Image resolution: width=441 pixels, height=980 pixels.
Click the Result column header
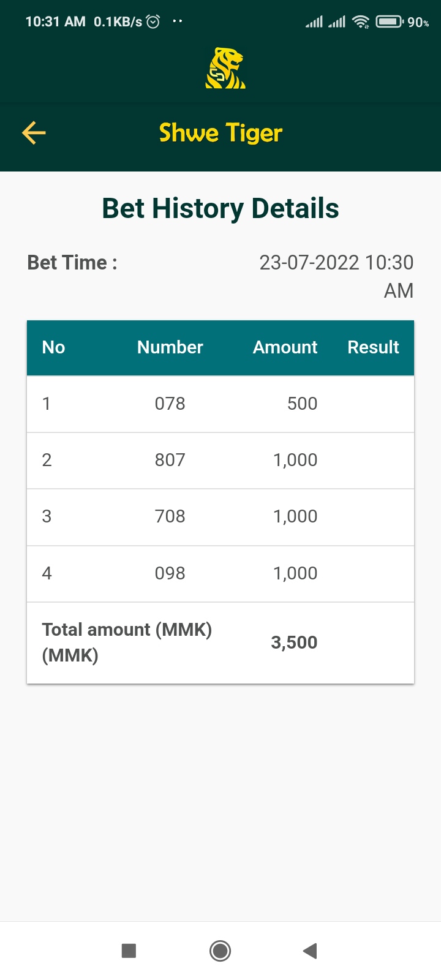[x=373, y=347]
